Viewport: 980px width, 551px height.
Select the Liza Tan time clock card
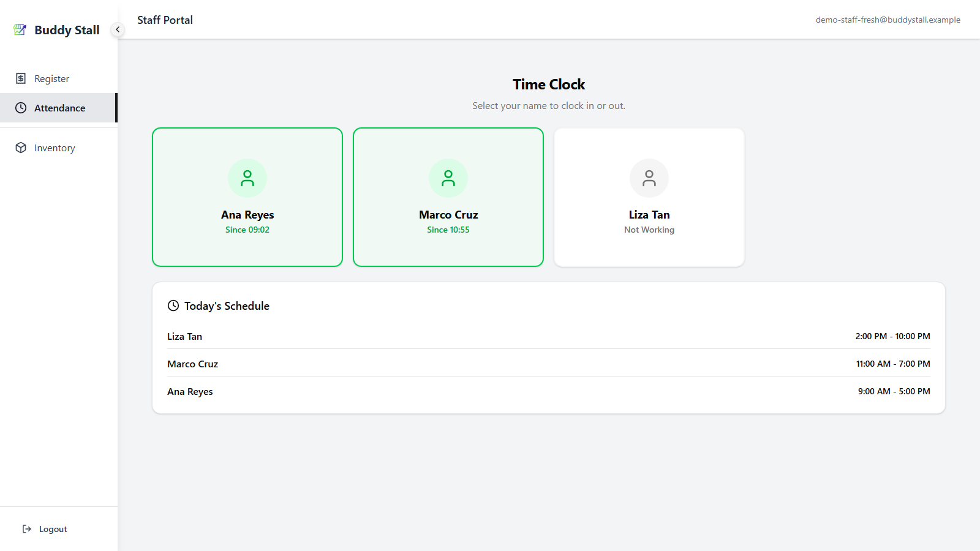649,197
